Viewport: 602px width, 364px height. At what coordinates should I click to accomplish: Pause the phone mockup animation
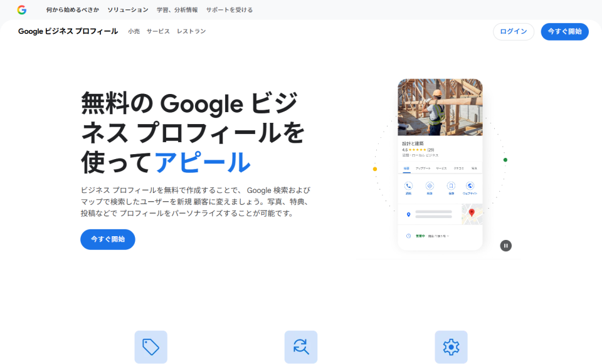coord(505,246)
